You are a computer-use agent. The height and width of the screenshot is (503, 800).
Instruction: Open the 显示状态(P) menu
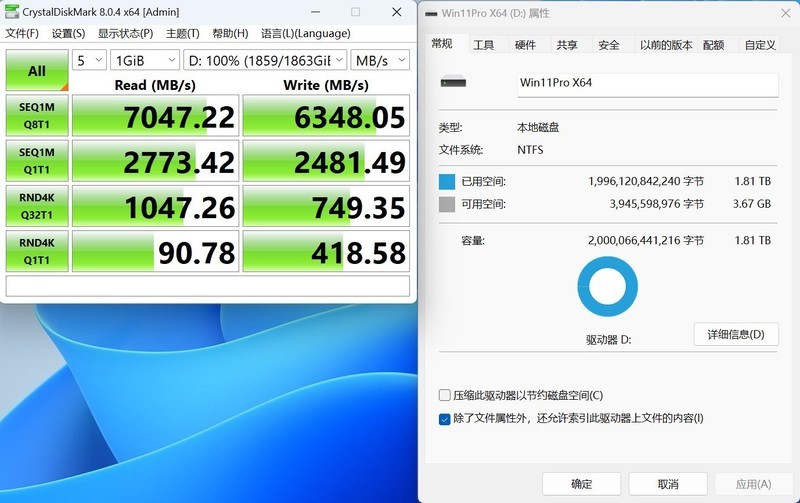tap(126, 34)
